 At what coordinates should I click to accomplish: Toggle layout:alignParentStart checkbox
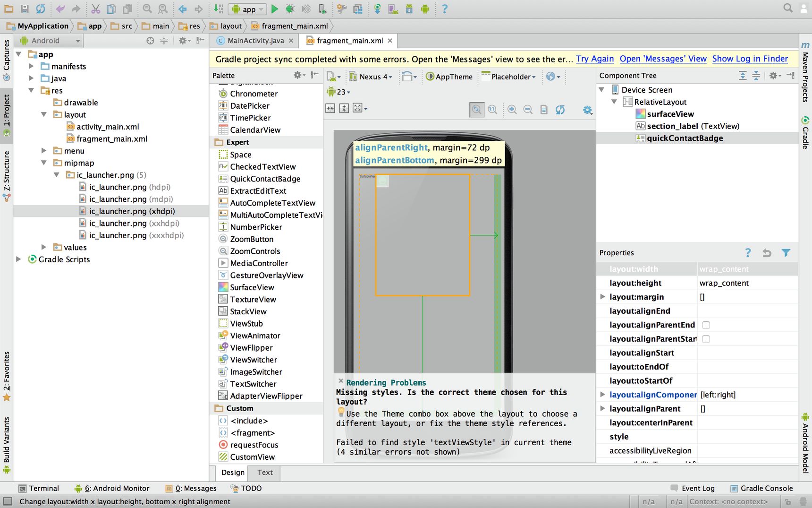(706, 339)
